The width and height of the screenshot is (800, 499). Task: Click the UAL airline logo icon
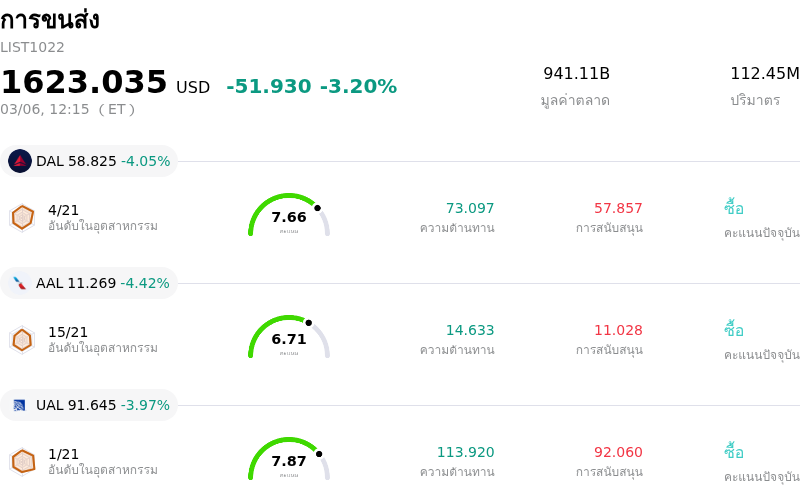(x=20, y=405)
